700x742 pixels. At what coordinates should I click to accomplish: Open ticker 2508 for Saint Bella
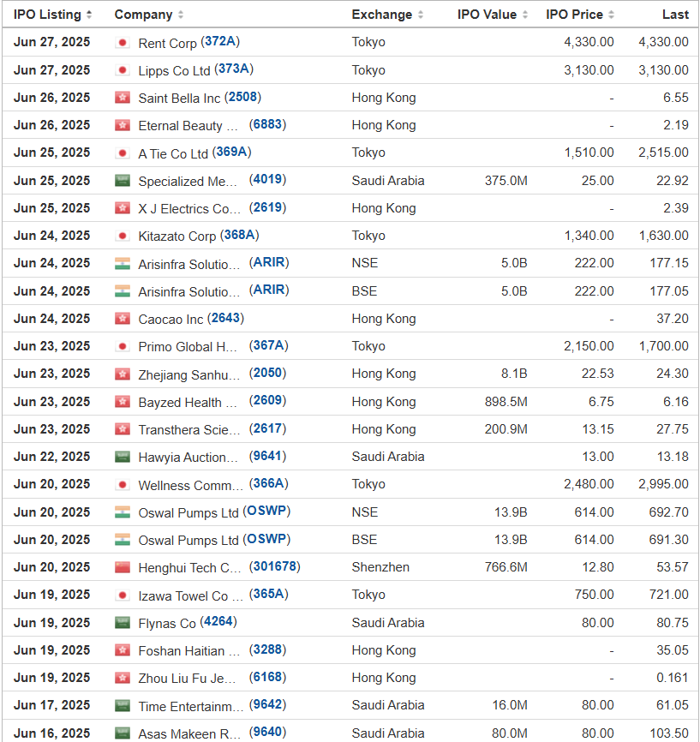coord(242,97)
